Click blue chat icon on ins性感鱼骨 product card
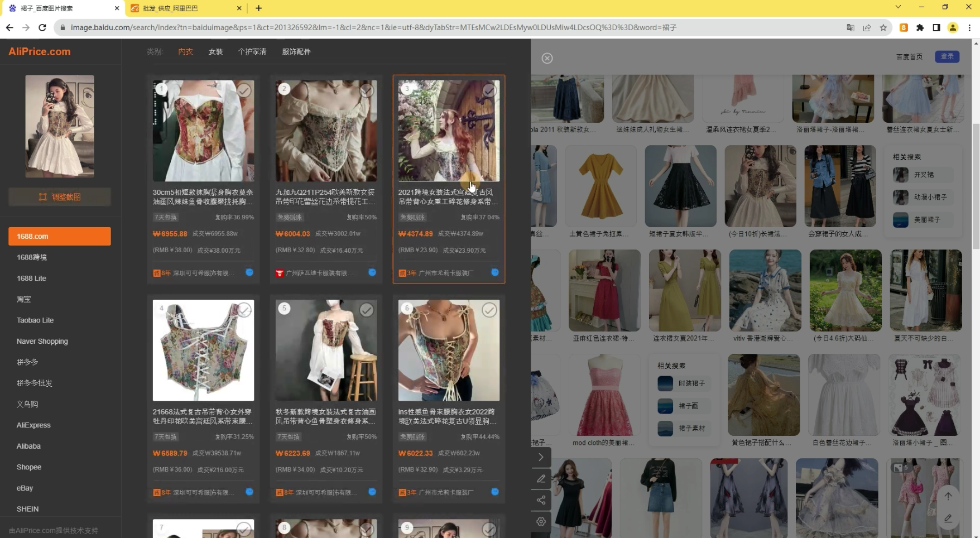The width and height of the screenshot is (980, 538). pyautogui.click(x=495, y=492)
